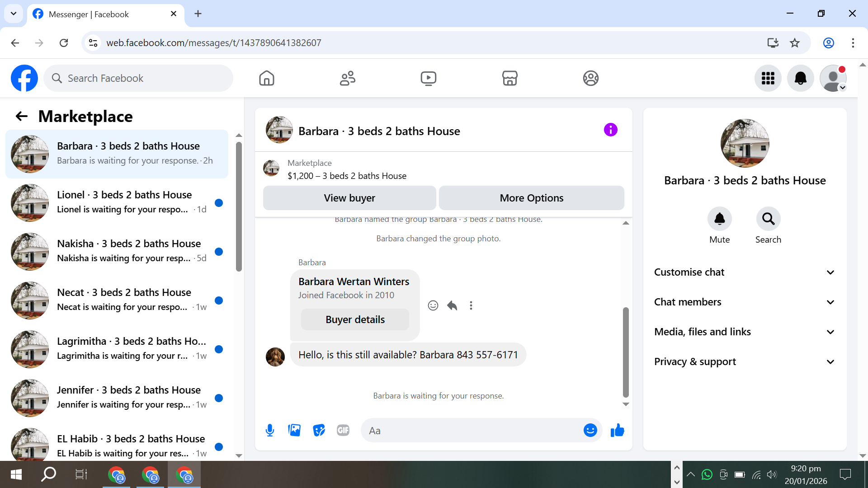
Task: Open the Marketplace store icon
Action: click(509, 78)
